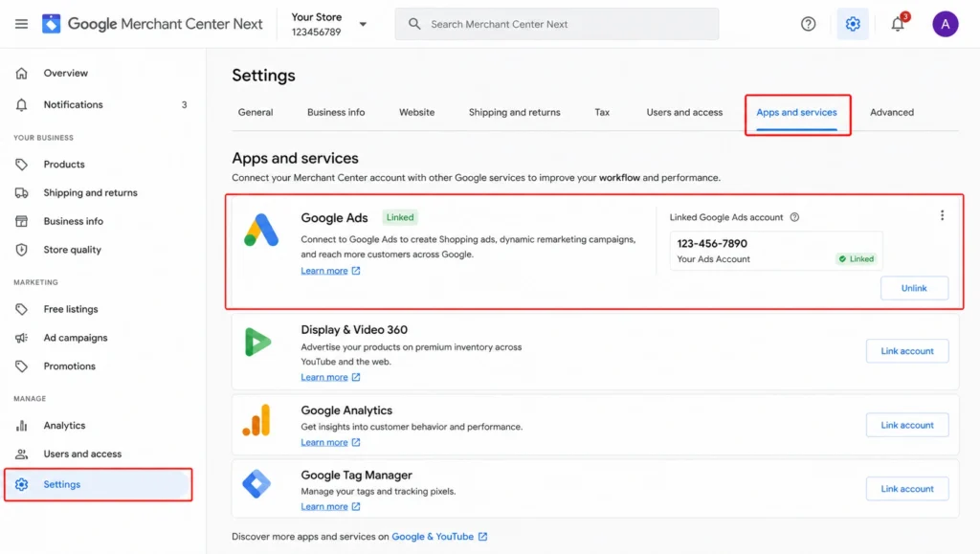Unlink the Google Ads account
Screen dimensions: 980x554
click(x=914, y=288)
